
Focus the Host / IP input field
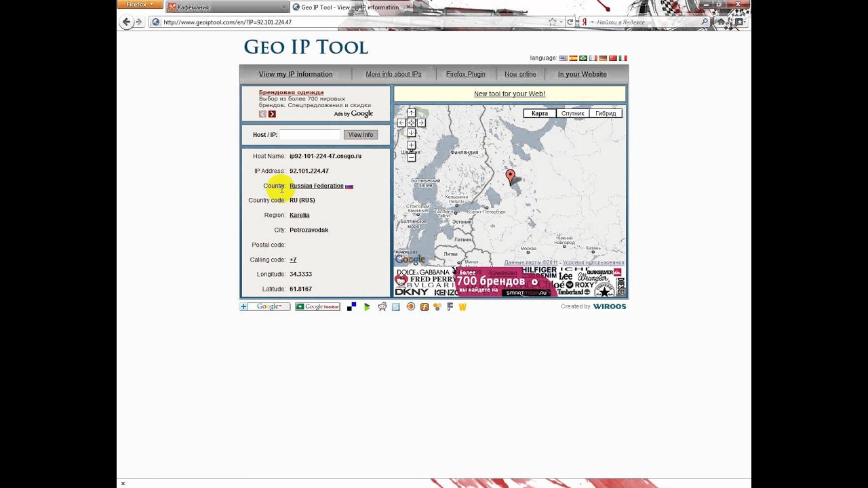click(x=310, y=135)
